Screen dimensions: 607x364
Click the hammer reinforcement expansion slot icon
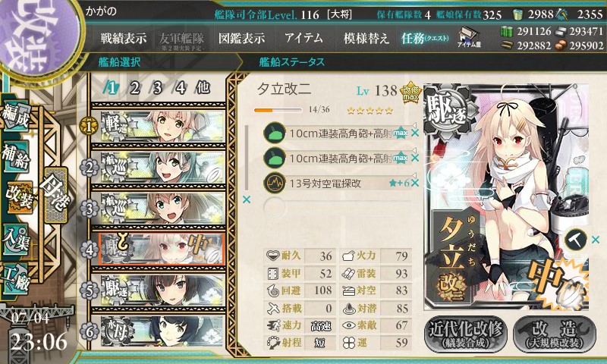(x=576, y=240)
